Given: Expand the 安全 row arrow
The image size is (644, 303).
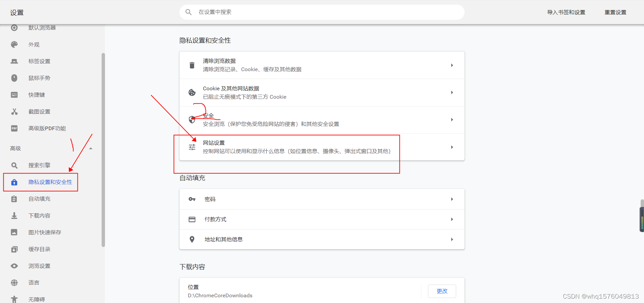Looking at the screenshot, I should point(452,119).
